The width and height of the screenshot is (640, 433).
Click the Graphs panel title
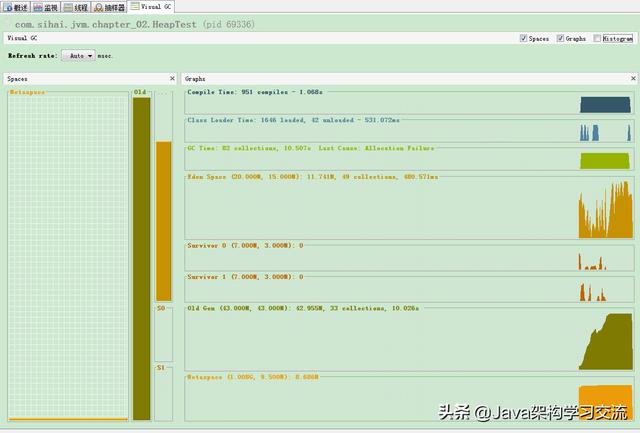(x=195, y=79)
